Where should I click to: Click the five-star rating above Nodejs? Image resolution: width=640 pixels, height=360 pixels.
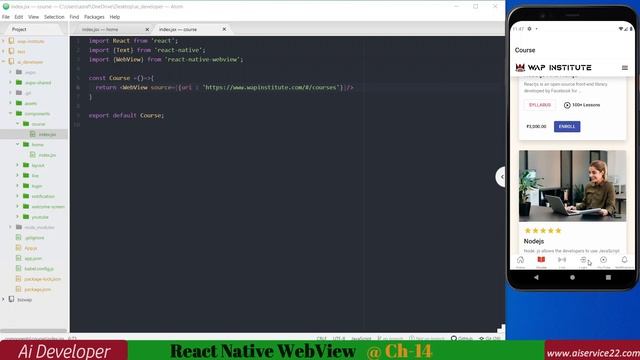point(543,231)
